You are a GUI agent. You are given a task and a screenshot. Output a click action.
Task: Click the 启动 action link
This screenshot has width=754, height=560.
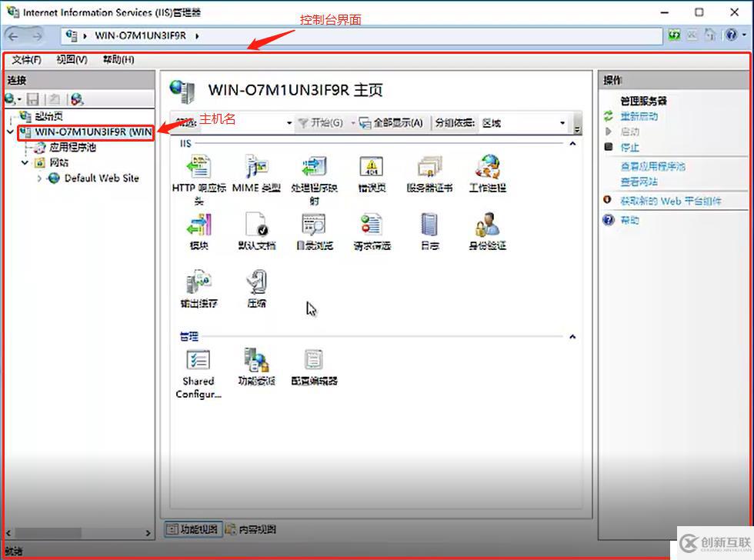tap(629, 132)
